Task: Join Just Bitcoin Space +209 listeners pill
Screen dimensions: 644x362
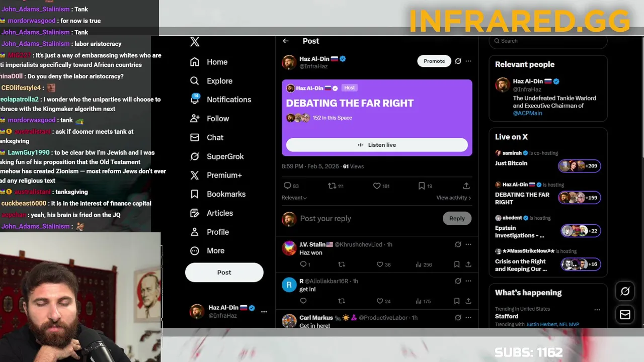Action: (580, 166)
